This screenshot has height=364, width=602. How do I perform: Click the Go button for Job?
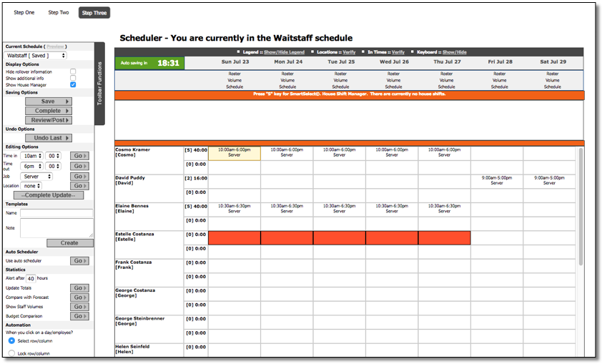click(79, 176)
